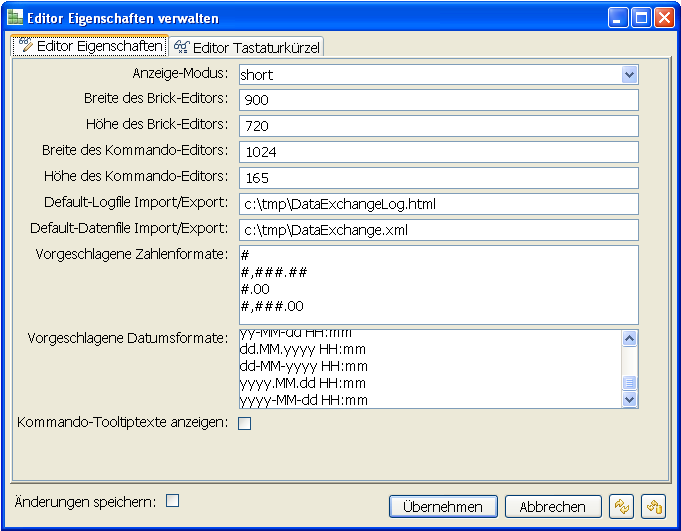Select the Höhe des Kommando-Editors field
Viewport: 681px width, 531px height.
[438, 178]
